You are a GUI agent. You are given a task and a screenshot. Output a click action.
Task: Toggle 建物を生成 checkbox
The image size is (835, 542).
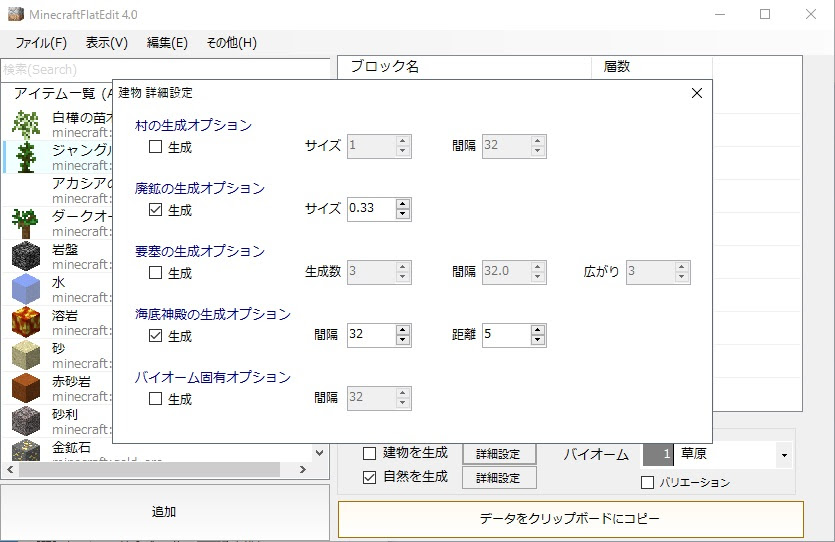370,454
